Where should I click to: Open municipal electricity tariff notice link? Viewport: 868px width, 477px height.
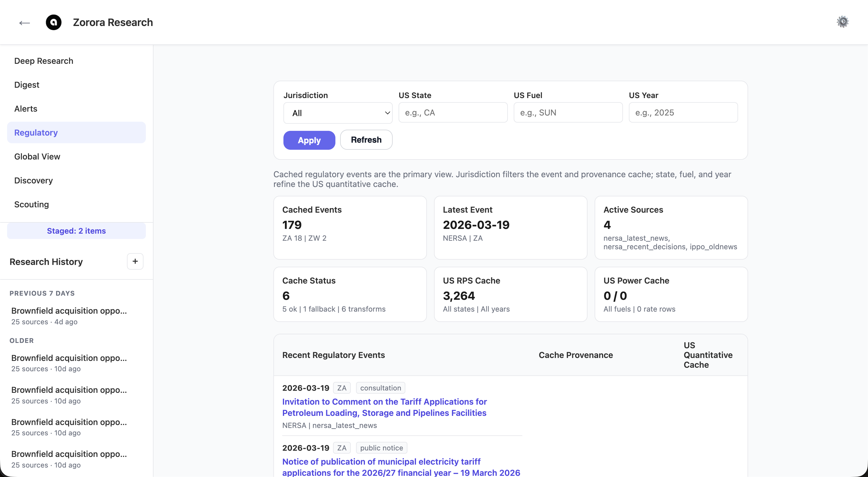(x=401, y=467)
